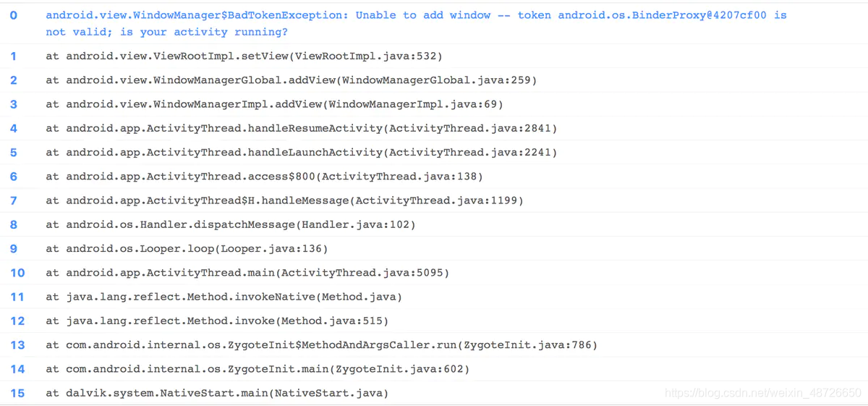
Task: Click line number 7
Action: 14,200
